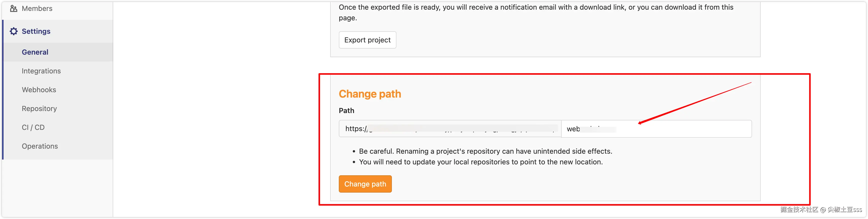Click the 'Be careful. Renaming' warning text
Viewport: 868px width, 219px height.
pos(485,151)
